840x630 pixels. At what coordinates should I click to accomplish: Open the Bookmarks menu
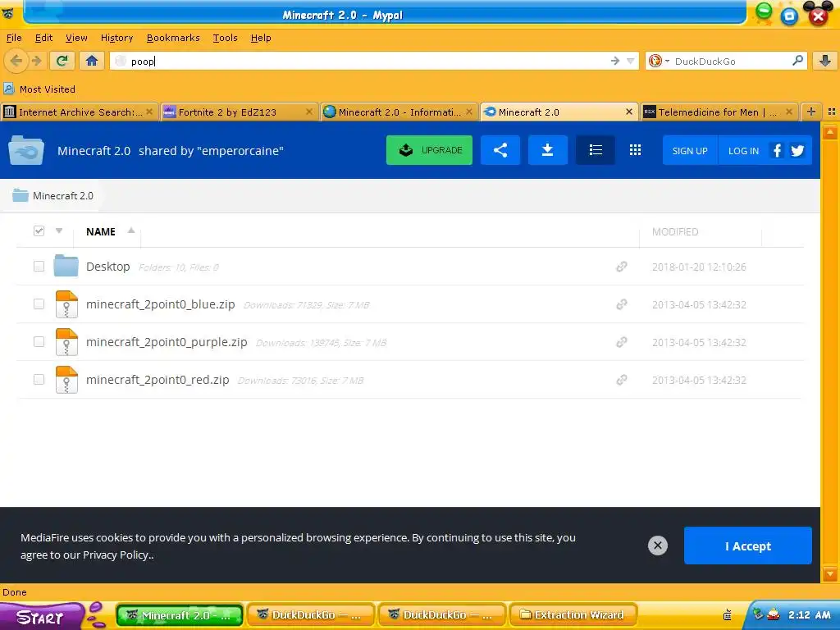pos(173,38)
